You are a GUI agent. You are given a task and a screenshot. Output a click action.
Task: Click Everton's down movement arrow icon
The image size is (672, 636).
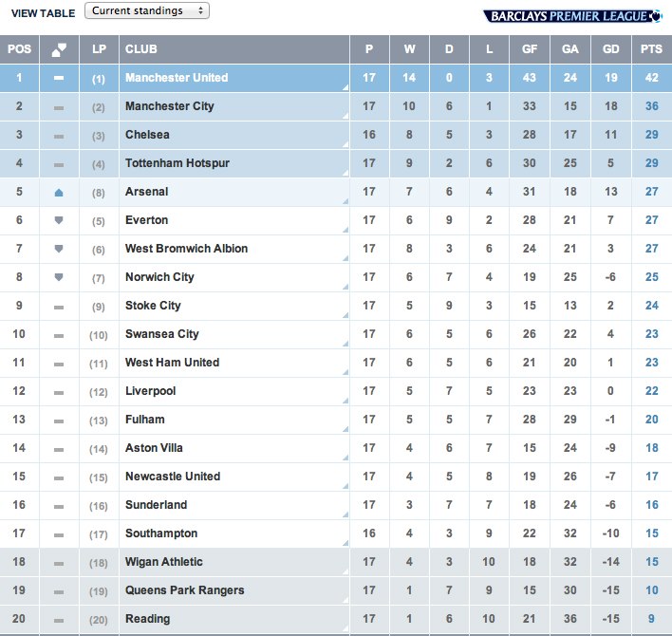pyautogui.click(x=59, y=220)
